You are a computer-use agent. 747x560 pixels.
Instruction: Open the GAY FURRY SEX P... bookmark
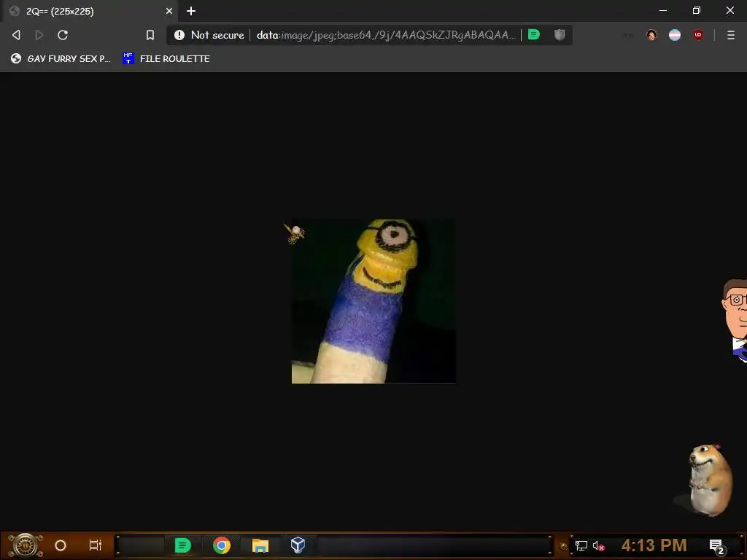[61, 58]
